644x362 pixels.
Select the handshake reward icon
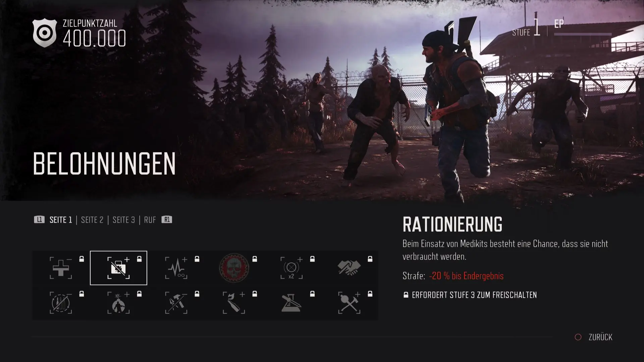(349, 268)
